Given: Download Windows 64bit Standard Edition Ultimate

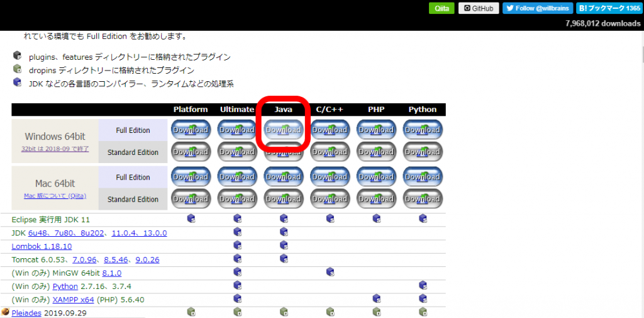Looking at the screenshot, I should 237,152.
